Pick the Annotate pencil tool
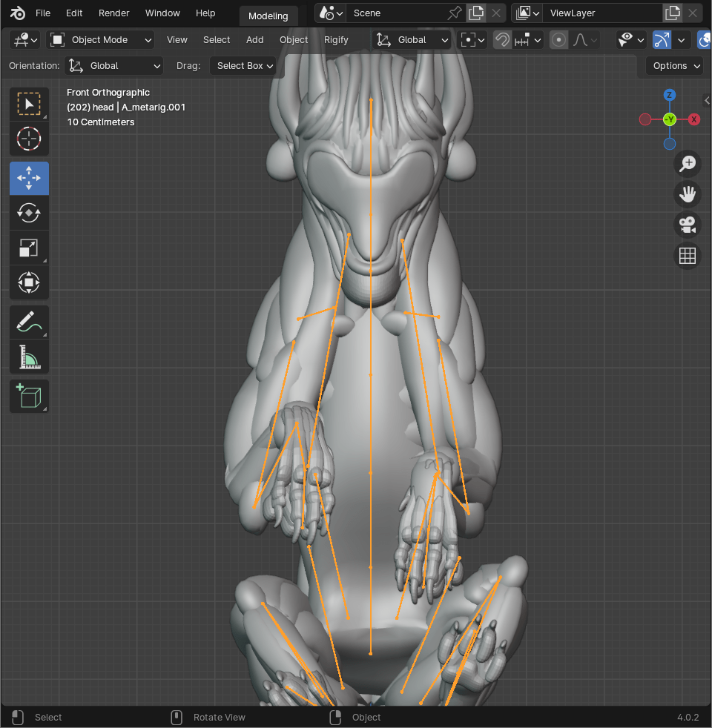The height and width of the screenshot is (728, 712). tap(29, 322)
